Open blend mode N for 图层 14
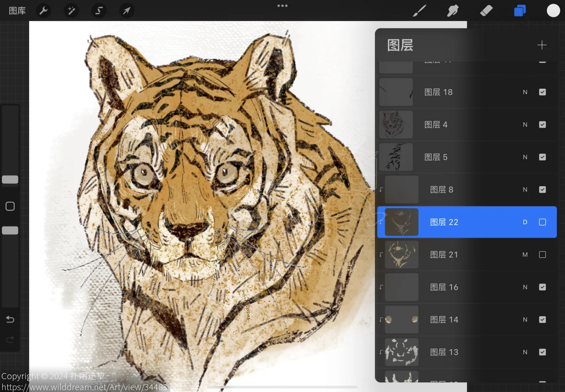The image size is (565, 392). (x=525, y=319)
